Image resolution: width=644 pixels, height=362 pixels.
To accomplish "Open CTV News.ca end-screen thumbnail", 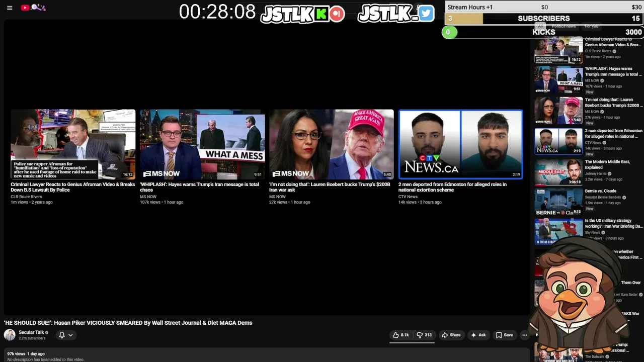I will coord(461,144).
